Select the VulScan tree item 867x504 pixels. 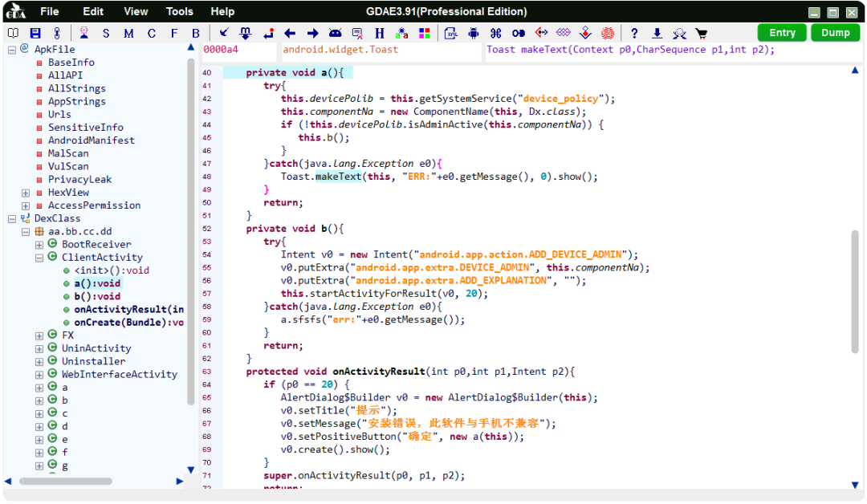(x=68, y=166)
